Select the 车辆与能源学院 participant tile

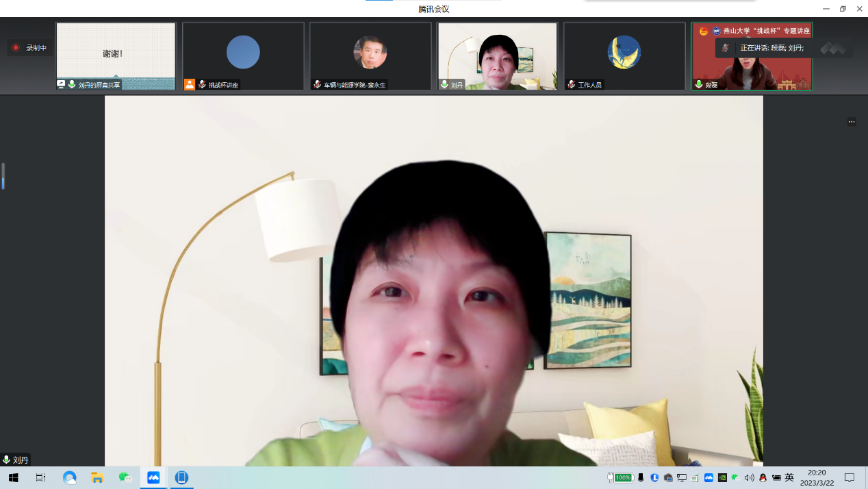[370, 55]
